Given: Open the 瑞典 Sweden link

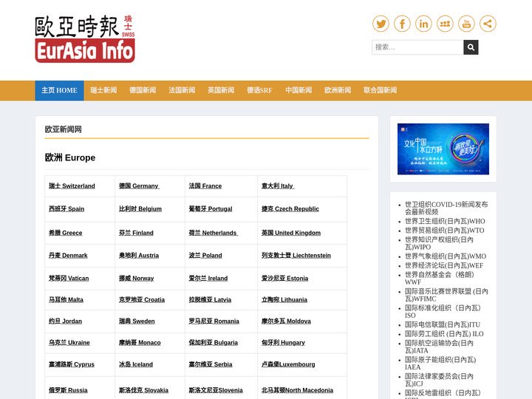Looking at the screenshot, I should 137,321.
